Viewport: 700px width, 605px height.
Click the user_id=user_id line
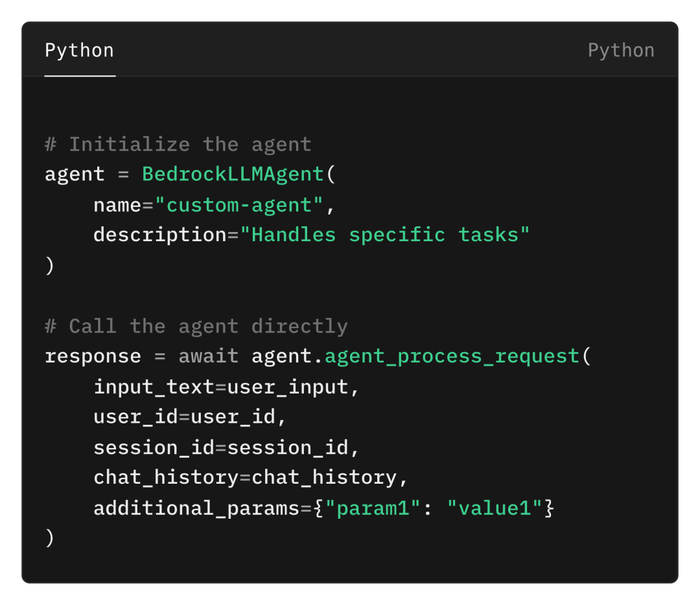tap(190, 416)
